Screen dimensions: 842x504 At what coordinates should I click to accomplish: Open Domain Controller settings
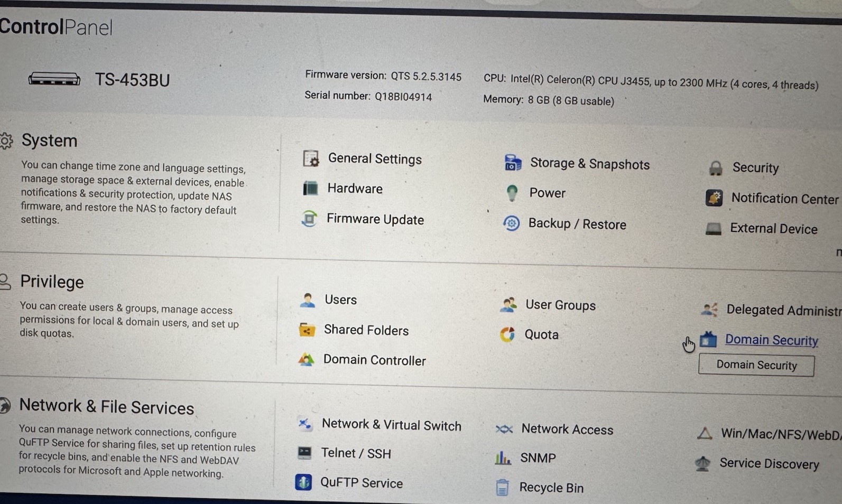375,360
